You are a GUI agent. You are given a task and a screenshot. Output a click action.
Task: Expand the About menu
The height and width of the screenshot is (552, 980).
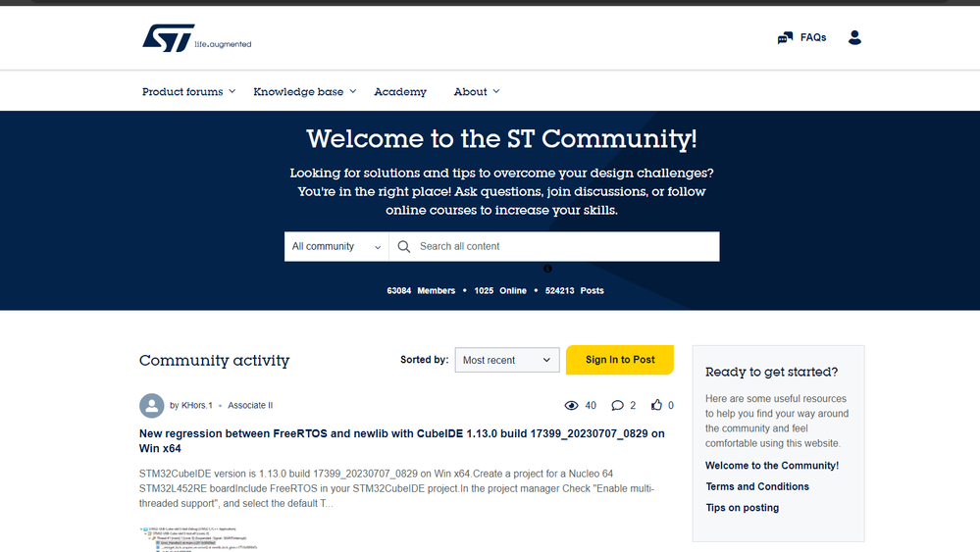tap(476, 92)
